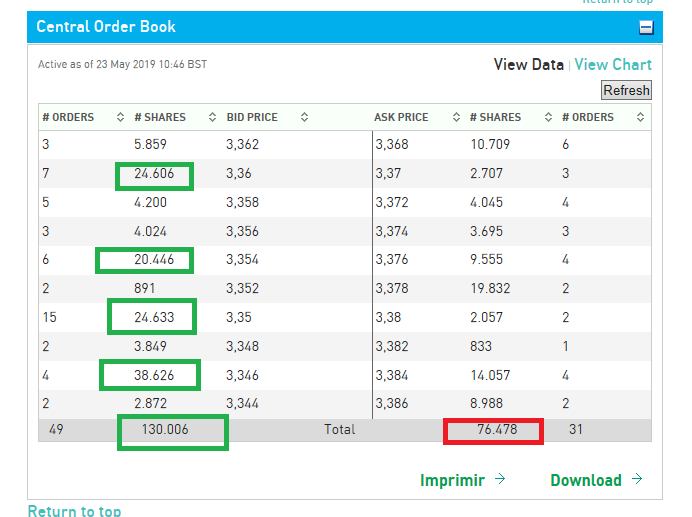This screenshot has width=692, height=517.
Task: Select bid shares value 24.606
Action: [154, 174]
